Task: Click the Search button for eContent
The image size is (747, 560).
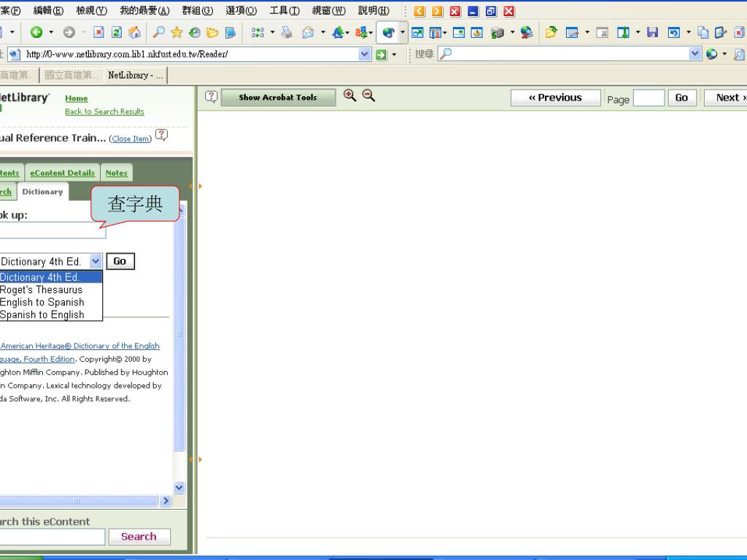Action: 139,537
